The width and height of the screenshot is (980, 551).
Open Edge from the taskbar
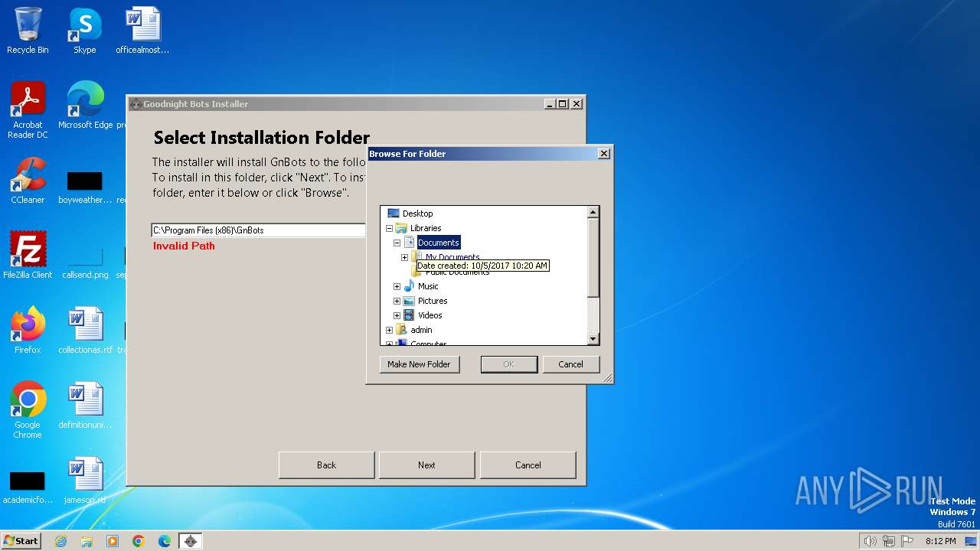[x=165, y=541]
